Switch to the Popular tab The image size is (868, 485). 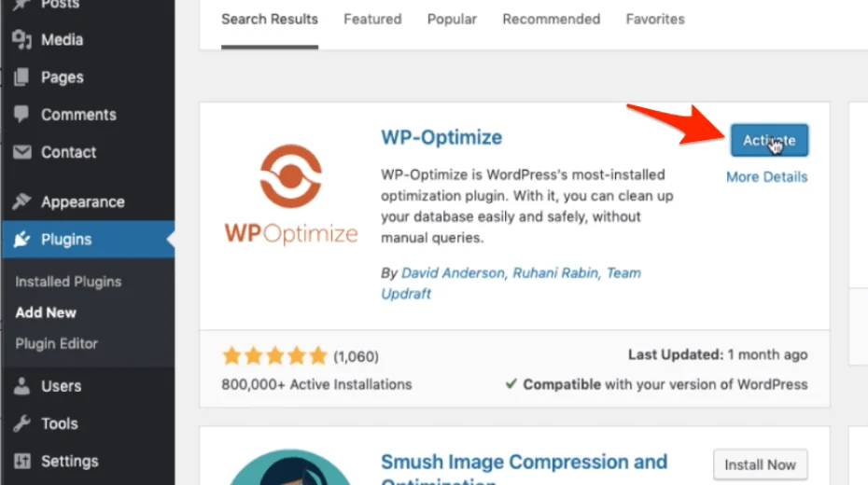point(452,19)
